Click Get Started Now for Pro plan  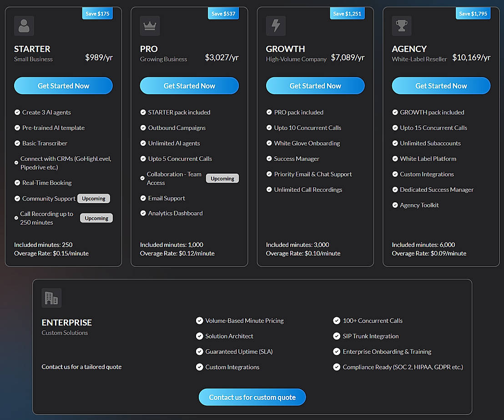(189, 86)
